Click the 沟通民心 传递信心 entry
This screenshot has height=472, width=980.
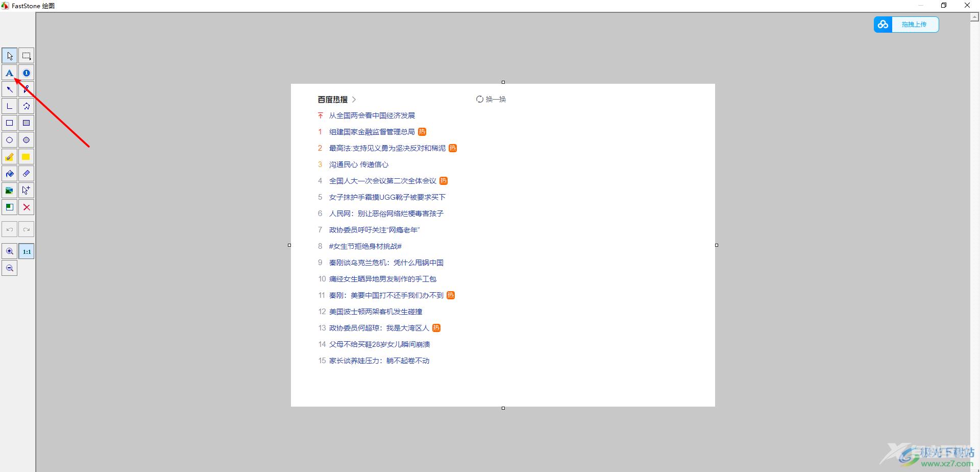359,164
